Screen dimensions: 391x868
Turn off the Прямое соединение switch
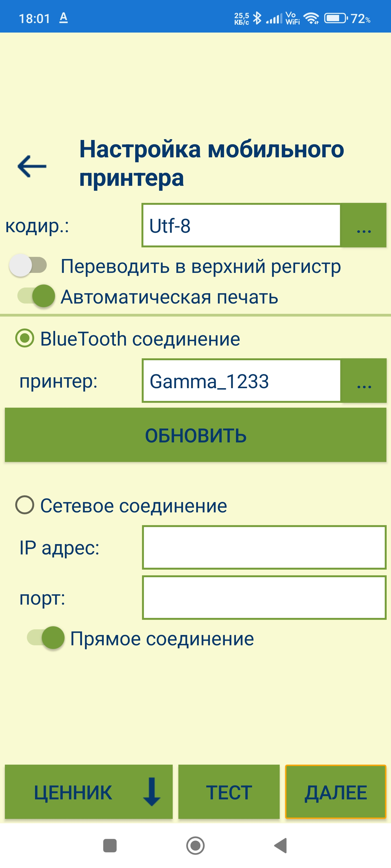tap(46, 637)
